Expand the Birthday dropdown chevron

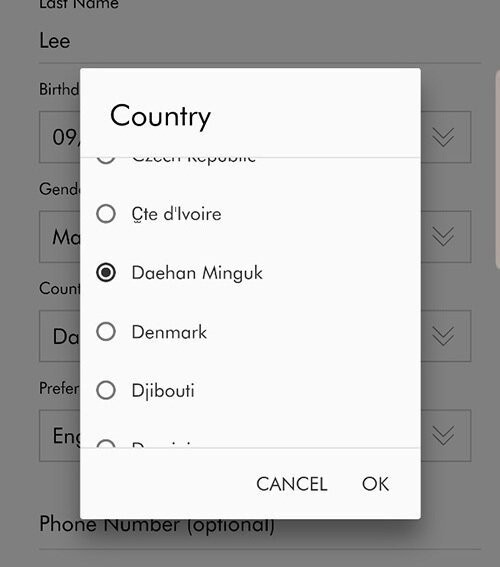443,137
